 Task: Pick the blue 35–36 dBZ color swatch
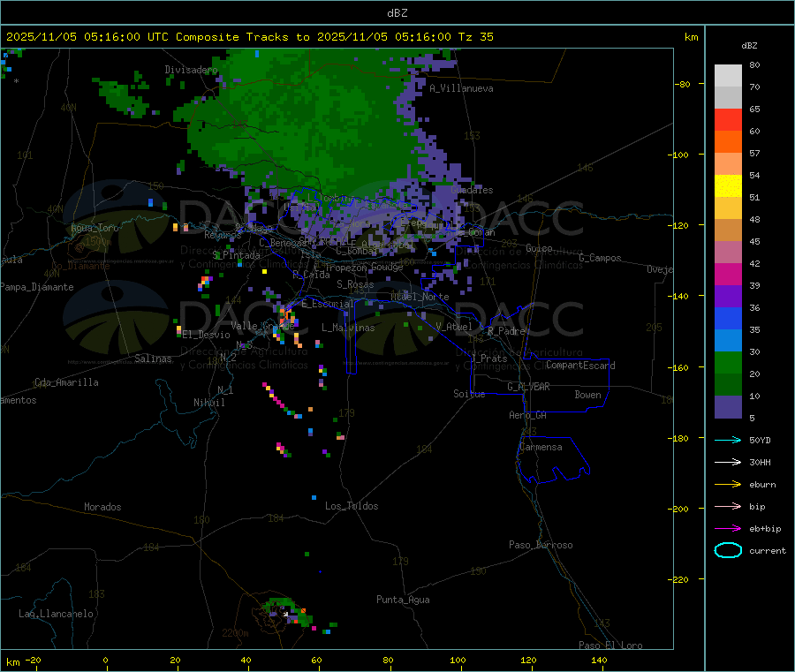[728, 318]
